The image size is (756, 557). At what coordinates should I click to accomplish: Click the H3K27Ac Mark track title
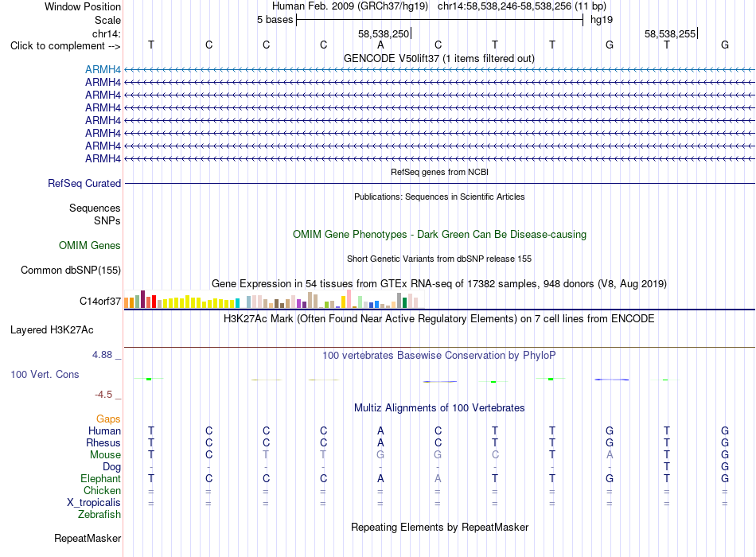coord(439,319)
